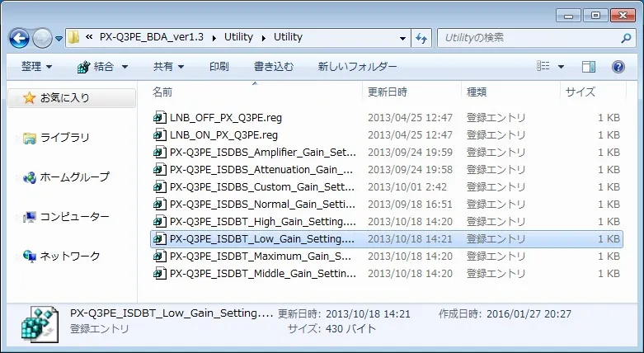Create a 新しいフォルダー

tap(357, 67)
